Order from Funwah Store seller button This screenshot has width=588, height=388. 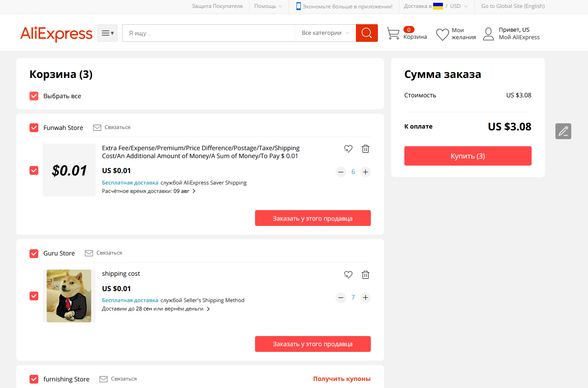[x=313, y=218]
